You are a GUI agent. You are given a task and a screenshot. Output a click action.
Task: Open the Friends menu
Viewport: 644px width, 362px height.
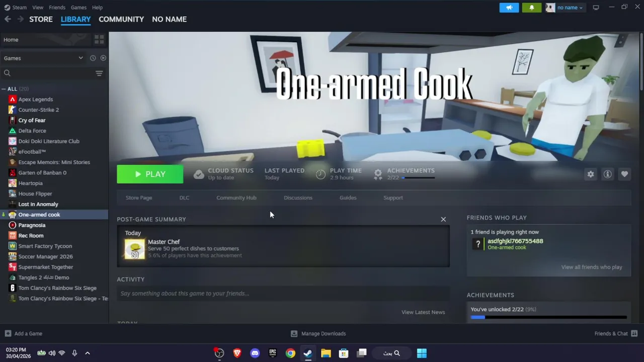pyautogui.click(x=57, y=8)
